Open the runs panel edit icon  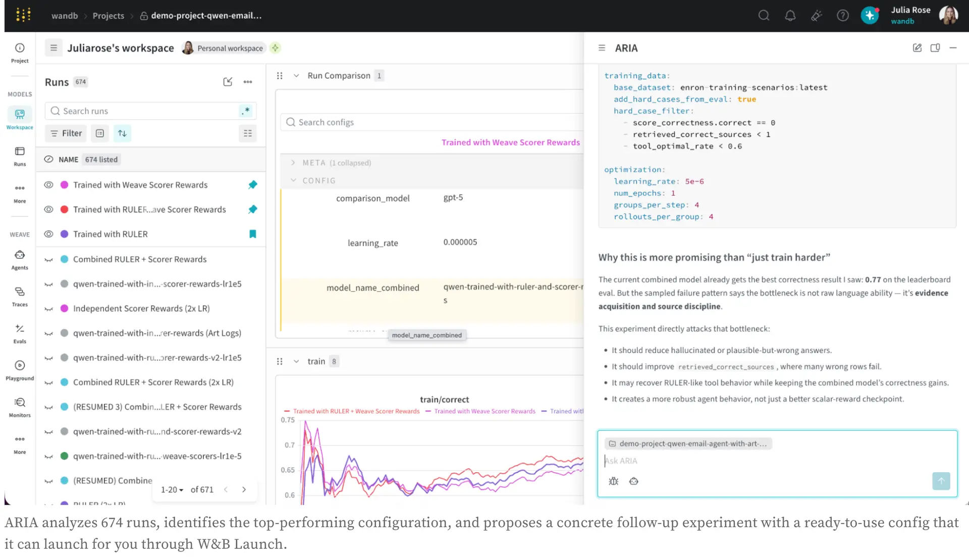[x=228, y=82]
